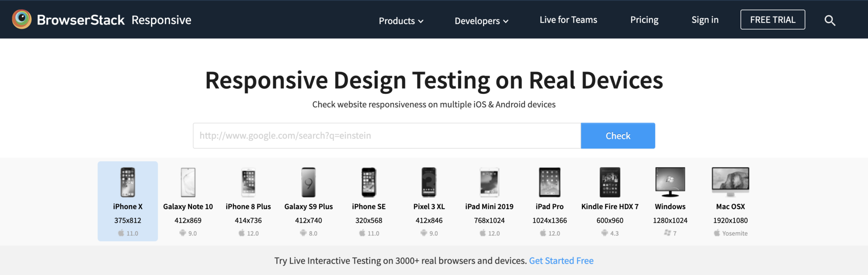Click the 412x846 resolution text

tap(429, 220)
